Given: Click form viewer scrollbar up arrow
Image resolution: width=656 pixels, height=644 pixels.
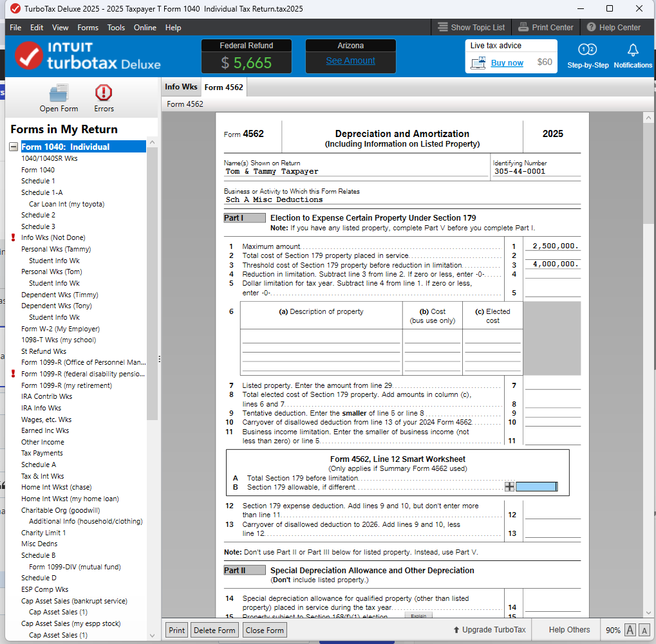Looking at the screenshot, I should pos(648,118).
